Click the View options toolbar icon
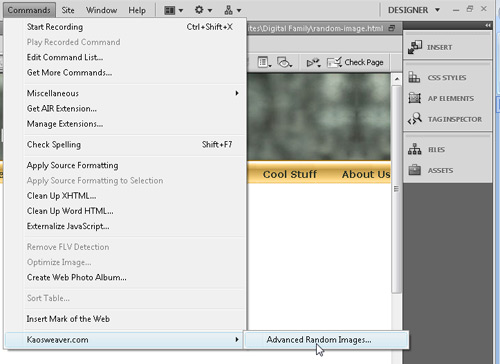Image resolution: width=500 pixels, height=364 pixels. [264, 62]
